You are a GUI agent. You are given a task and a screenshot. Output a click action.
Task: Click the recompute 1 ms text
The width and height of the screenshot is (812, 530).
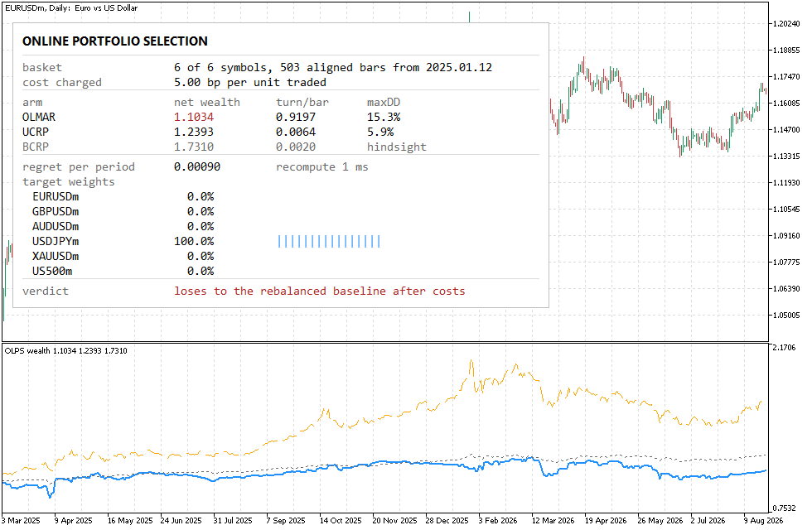tap(322, 167)
